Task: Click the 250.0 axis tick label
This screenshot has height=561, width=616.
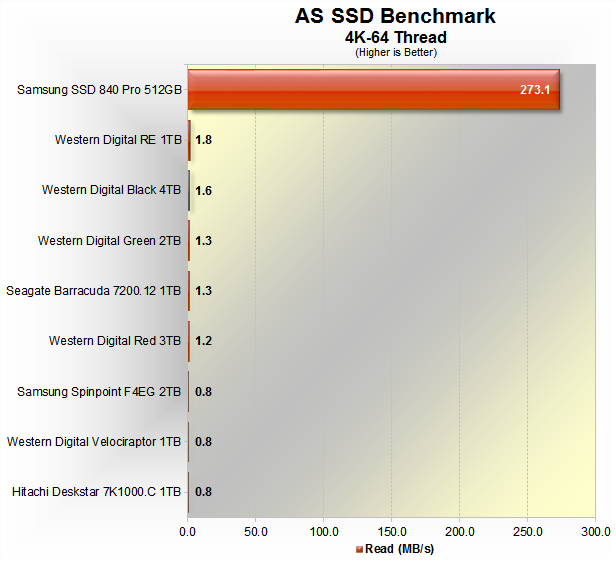Action: [x=528, y=532]
